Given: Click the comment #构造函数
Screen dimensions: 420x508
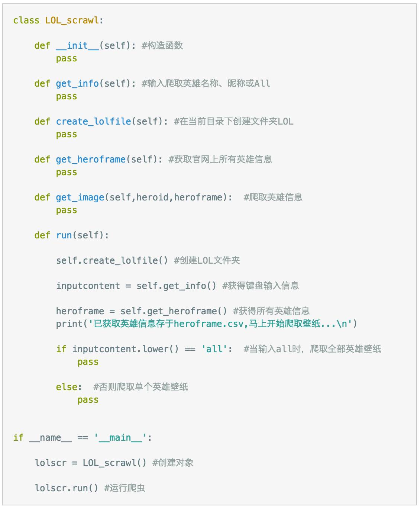Looking at the screenshot, I should tap(162, 45).
